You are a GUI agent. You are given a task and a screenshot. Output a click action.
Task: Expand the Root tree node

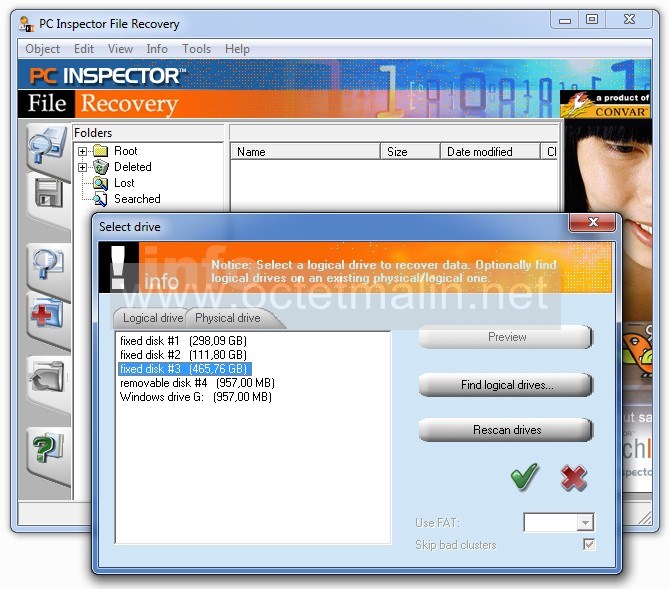point(82,151)
